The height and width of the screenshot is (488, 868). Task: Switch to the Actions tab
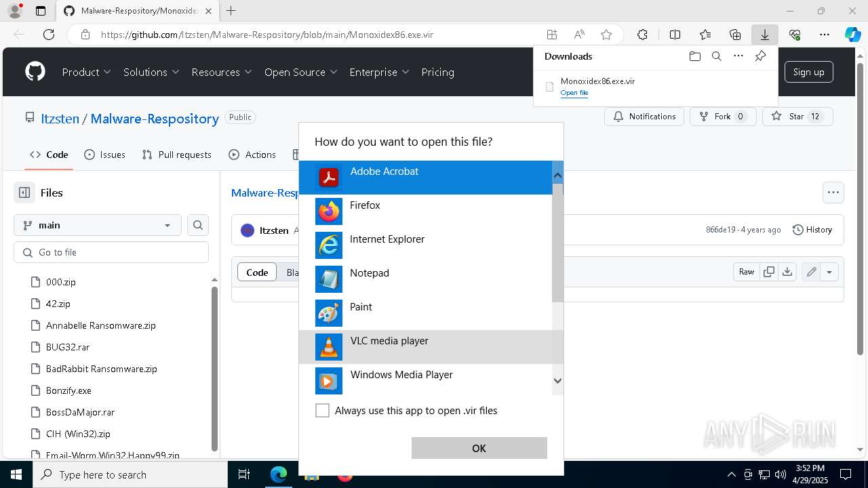pos(252,155)
